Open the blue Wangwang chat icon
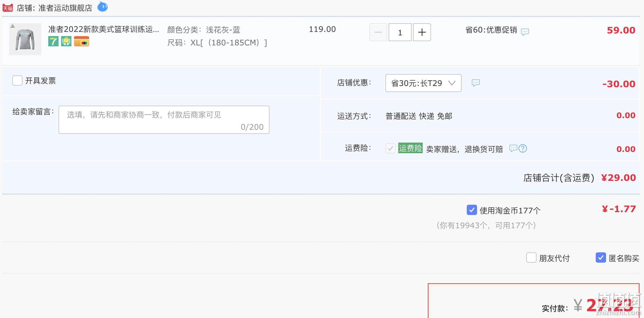The image size is (644, 318). click(x=103, y=6)
